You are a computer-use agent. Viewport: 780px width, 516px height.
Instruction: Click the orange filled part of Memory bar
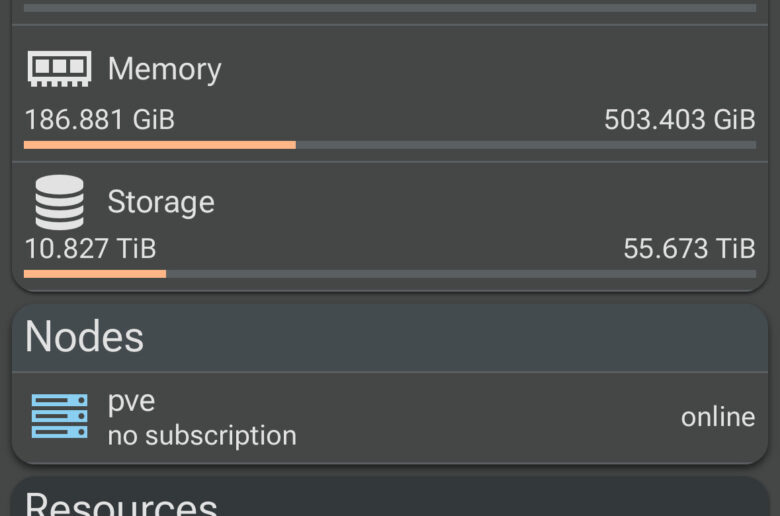click(160, 145)
